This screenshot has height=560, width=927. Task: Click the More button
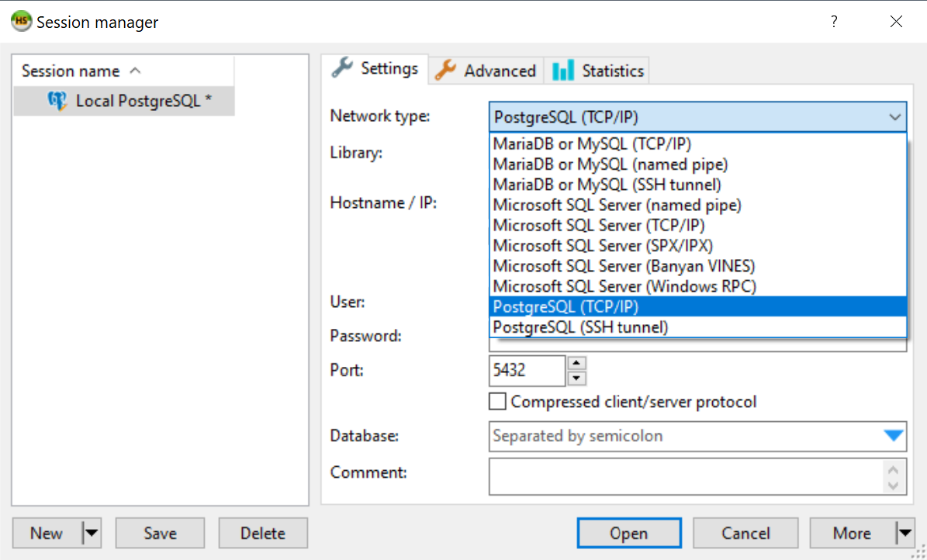tap(853, 534)
